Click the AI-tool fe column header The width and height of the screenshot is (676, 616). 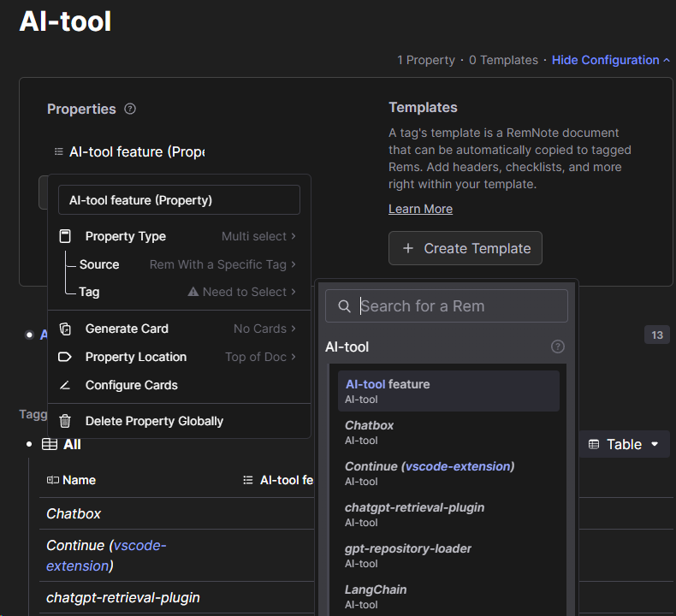278,480
